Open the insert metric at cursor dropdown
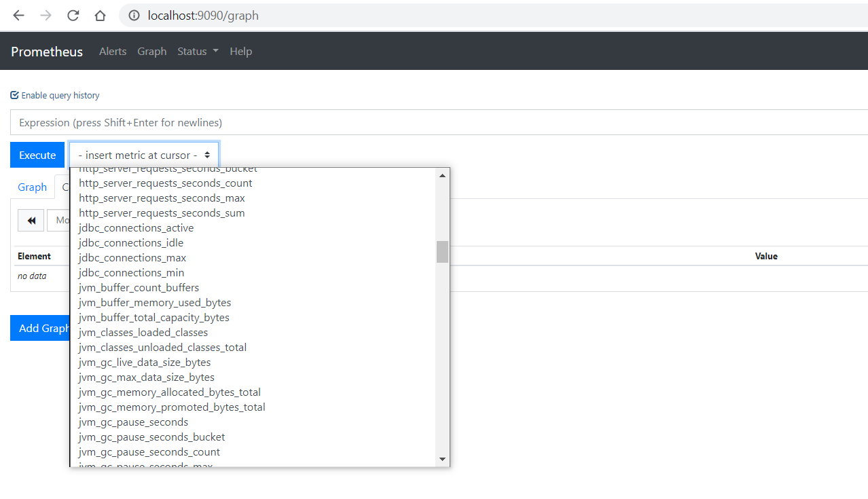 (144, 155)
